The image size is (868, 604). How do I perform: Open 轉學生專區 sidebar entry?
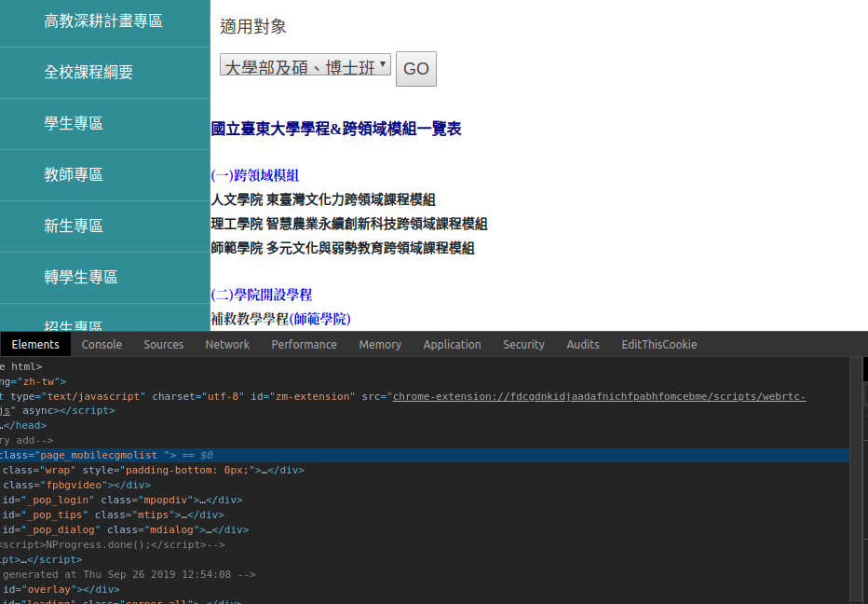tap(81, 277)
